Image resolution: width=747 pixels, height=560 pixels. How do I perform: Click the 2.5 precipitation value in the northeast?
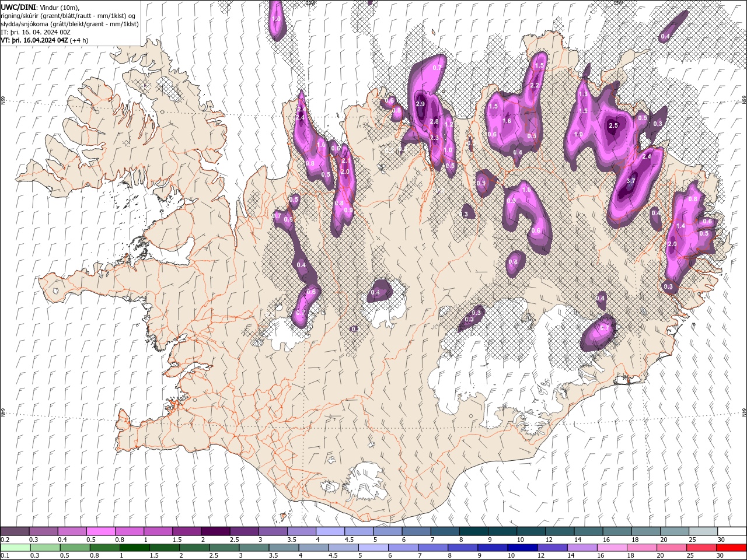(x=613, y=125)
